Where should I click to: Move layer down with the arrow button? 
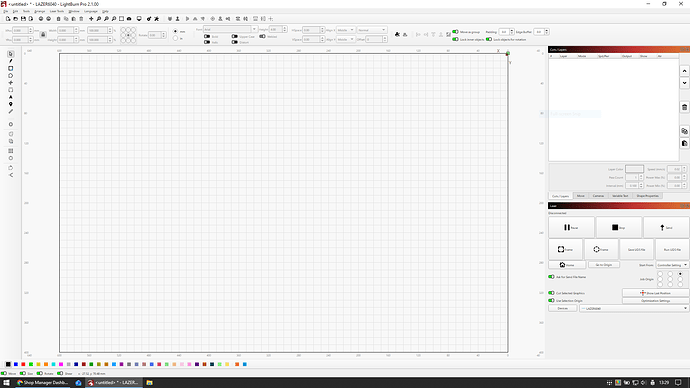684,83
